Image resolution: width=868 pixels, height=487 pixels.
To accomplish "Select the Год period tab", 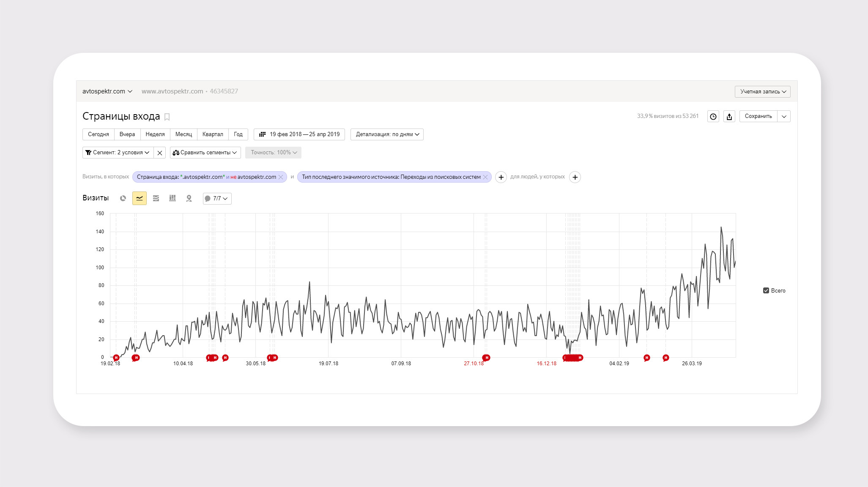I will [x=238, y=134].
